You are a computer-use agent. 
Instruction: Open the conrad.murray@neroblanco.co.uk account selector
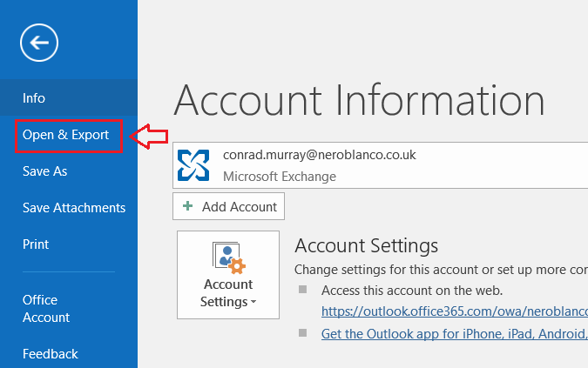tap(381, 165)
